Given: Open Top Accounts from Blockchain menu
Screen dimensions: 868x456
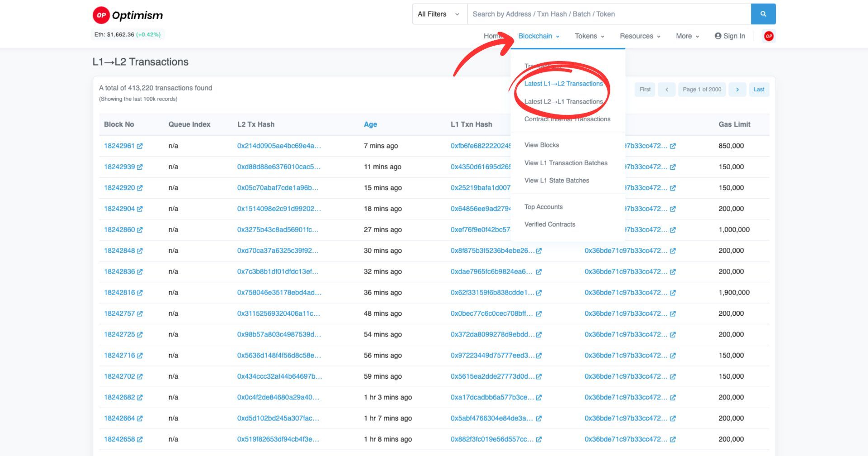Looking at the screenshot, I should [x=543, y=207].
